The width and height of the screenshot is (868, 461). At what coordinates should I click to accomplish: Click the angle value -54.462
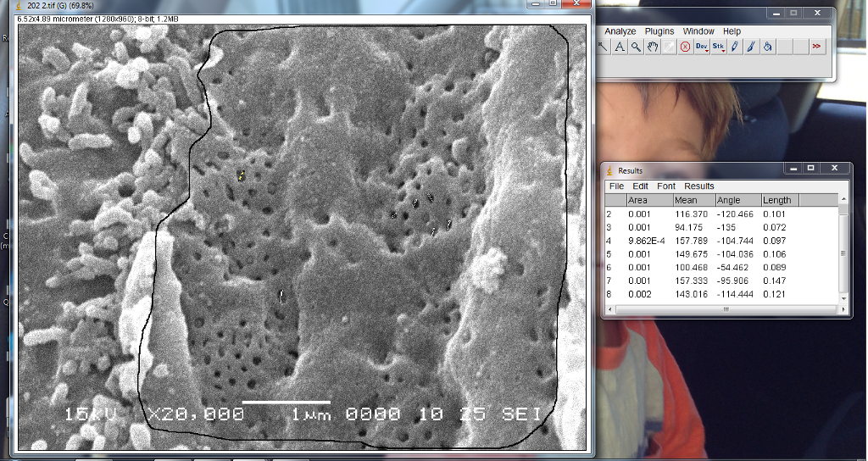coord(733,267)
